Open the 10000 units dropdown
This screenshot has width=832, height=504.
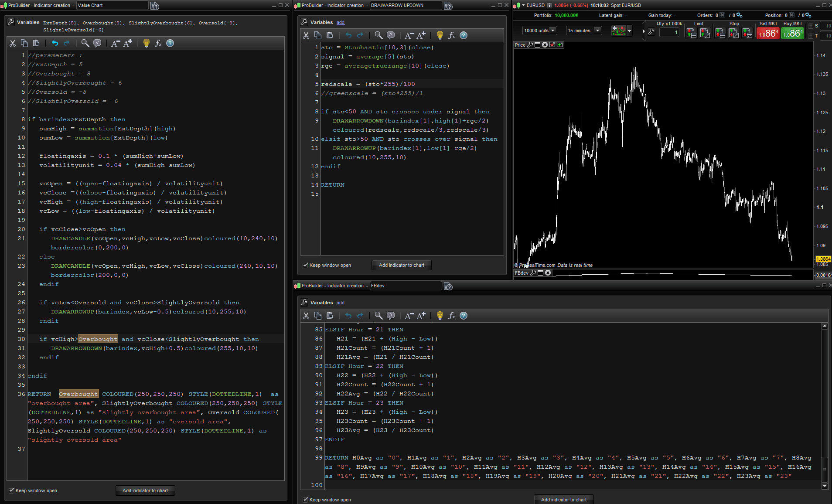pos(539,31)
